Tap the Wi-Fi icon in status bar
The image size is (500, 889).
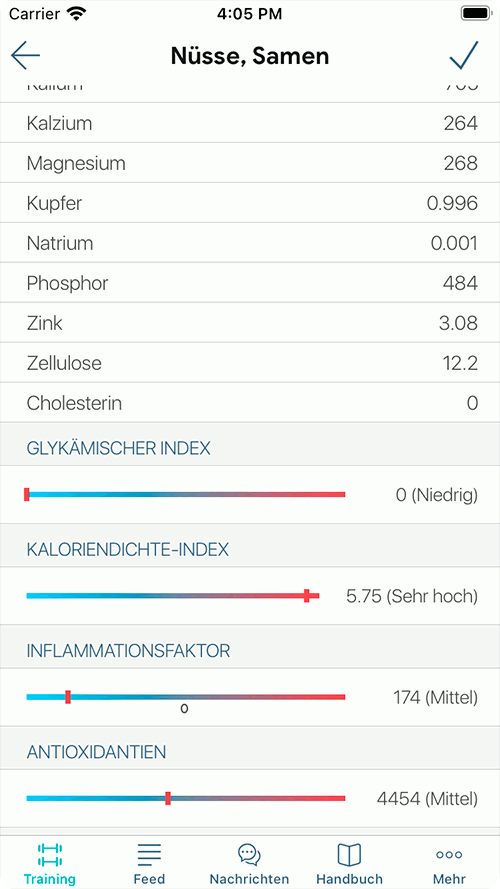[x=75, y=14]
